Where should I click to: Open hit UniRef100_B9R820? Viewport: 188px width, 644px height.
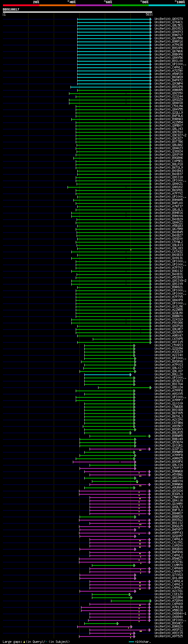169,626
